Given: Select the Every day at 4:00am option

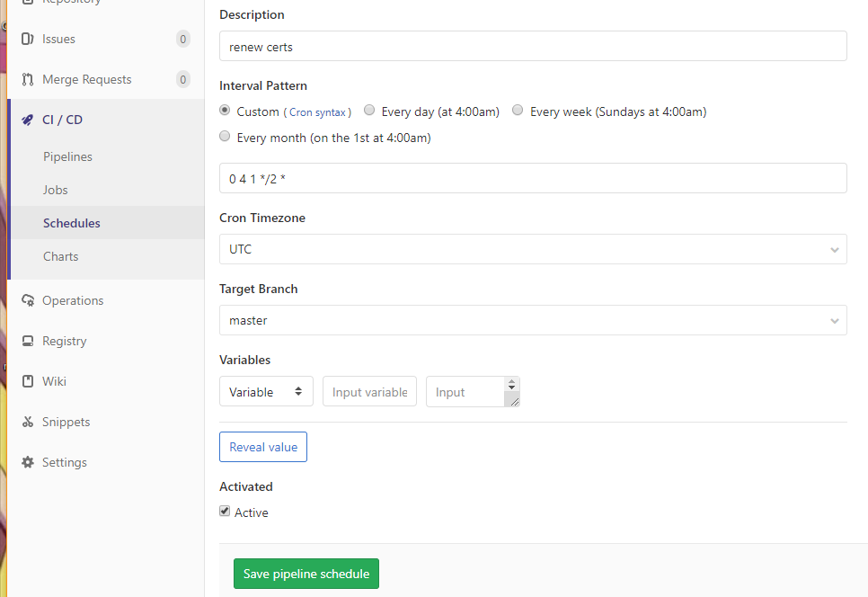Looking at the screenshot, I should [x=369, y=111].
